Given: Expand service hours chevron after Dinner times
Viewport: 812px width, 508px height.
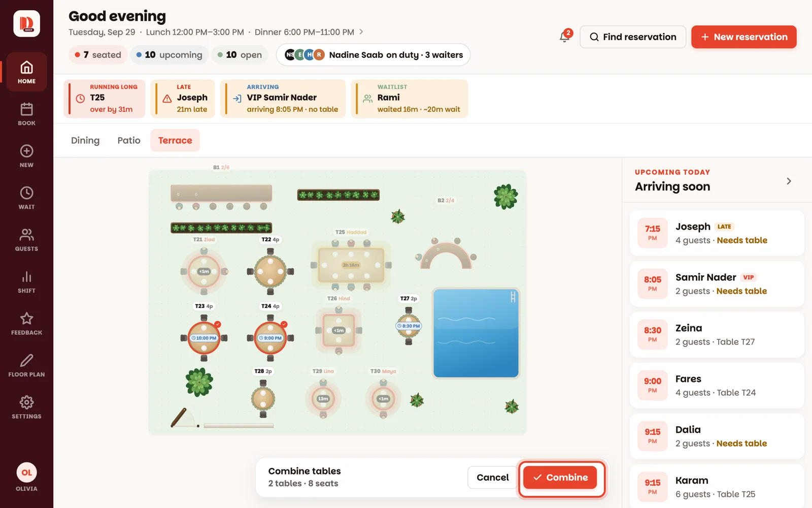Looking at the screenshot, I should click(361, 31).
